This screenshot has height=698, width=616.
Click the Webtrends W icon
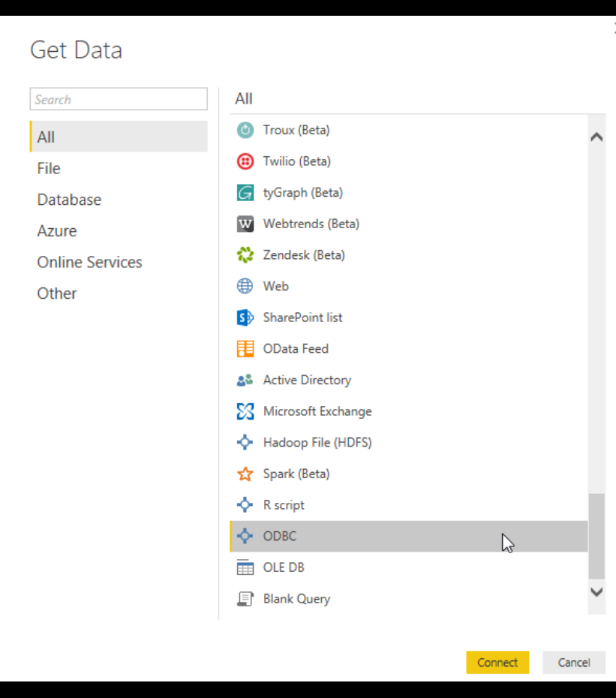tap(245, 224)
